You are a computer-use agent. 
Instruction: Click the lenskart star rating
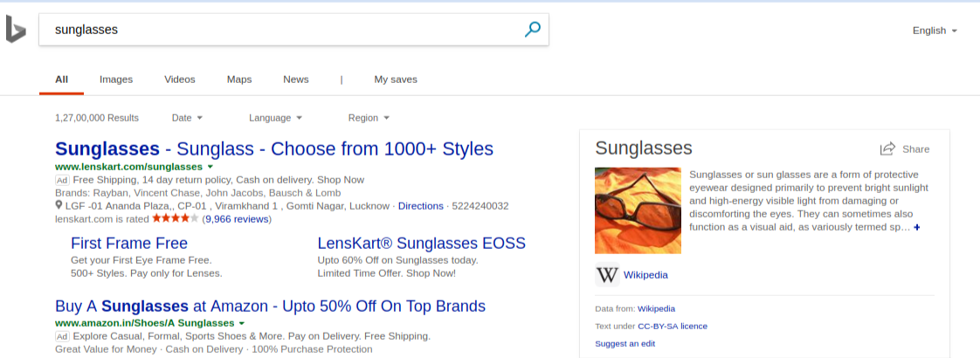click(x=175, y=218)
